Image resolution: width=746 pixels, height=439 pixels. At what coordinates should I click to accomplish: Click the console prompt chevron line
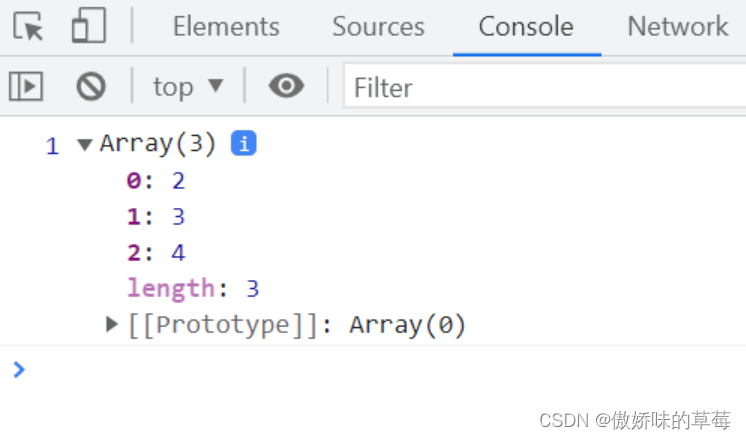[x=380, y=369]
